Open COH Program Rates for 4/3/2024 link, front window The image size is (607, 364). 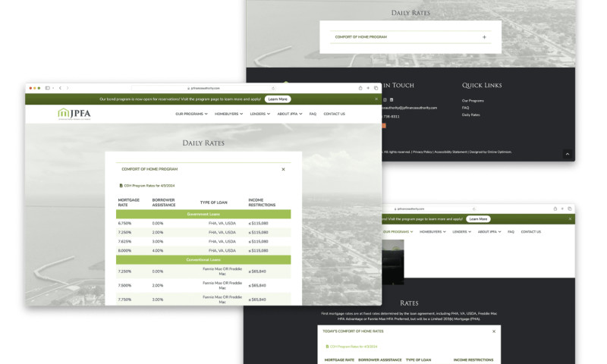[149, 186]
